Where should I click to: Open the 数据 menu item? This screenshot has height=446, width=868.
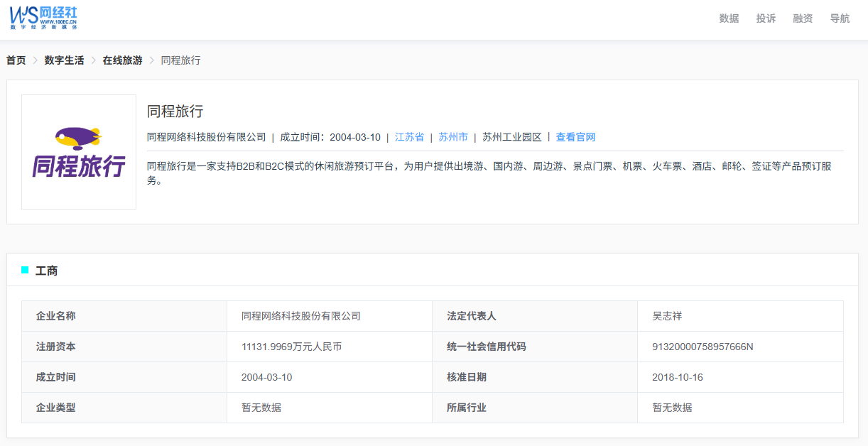click(x=729, y=18)
